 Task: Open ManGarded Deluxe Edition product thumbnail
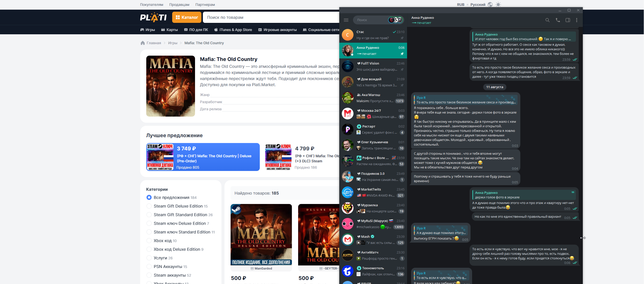point(261,234)
